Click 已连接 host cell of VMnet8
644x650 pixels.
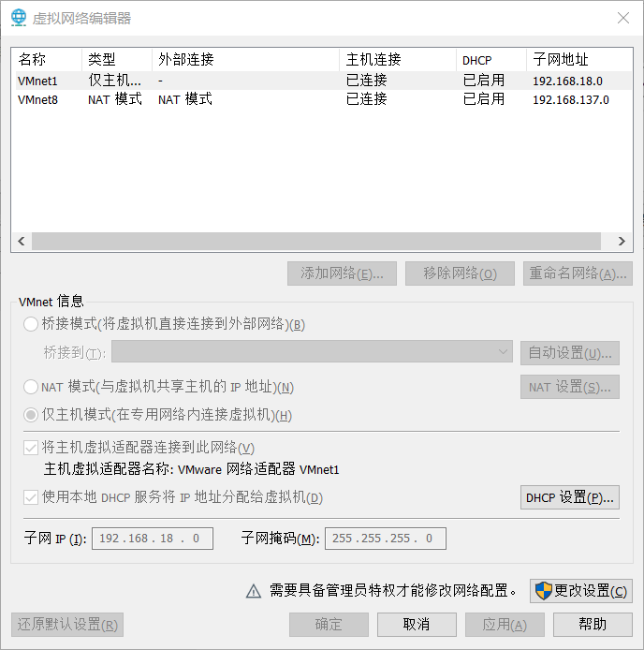(366, 99)
